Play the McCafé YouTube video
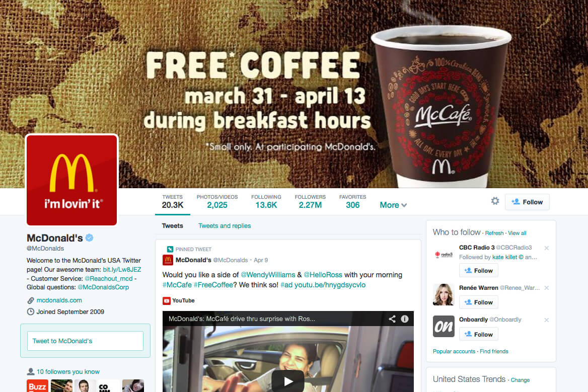 (287, 381)
